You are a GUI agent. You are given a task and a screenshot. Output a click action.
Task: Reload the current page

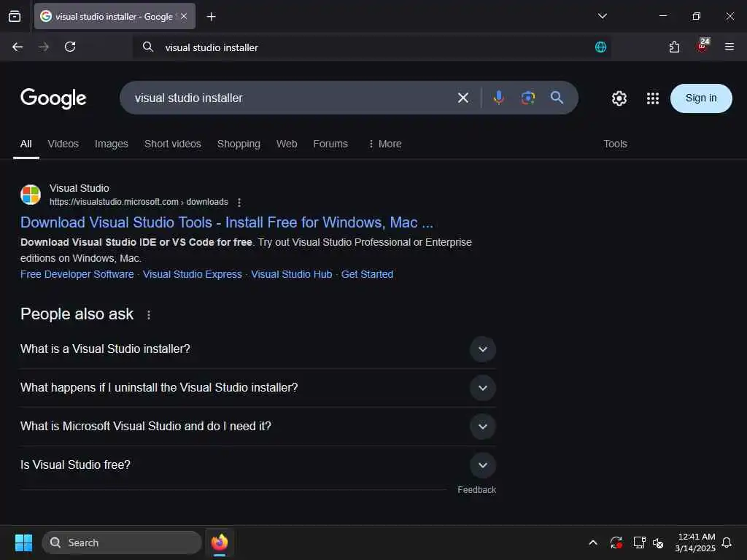(70, 47)
